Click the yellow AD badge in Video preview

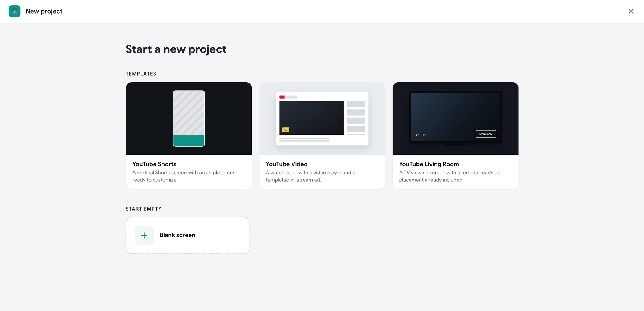pos(285,130)
